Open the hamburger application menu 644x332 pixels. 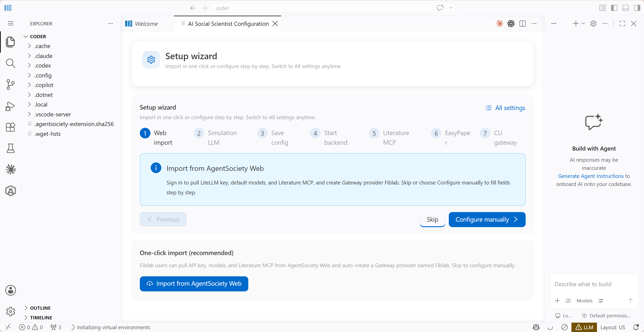pyautogui.click(x=10, y=24)
